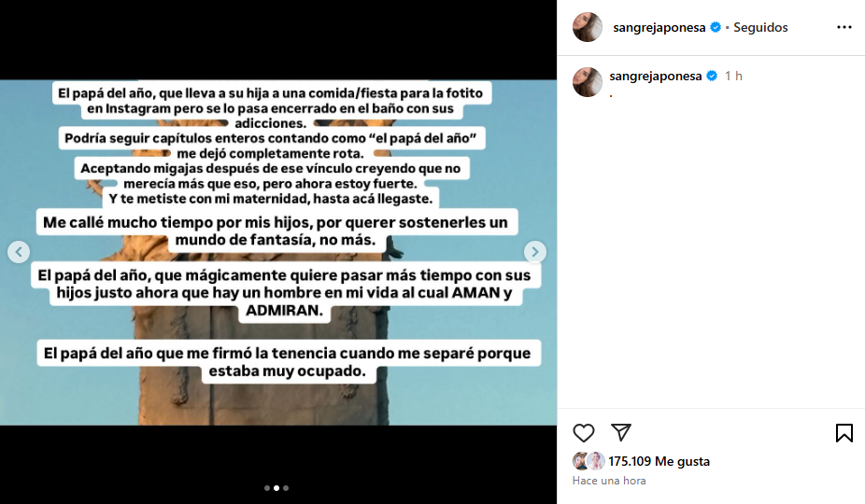
Task: Like the post with the heart icon
Action: tap(583, 433)
